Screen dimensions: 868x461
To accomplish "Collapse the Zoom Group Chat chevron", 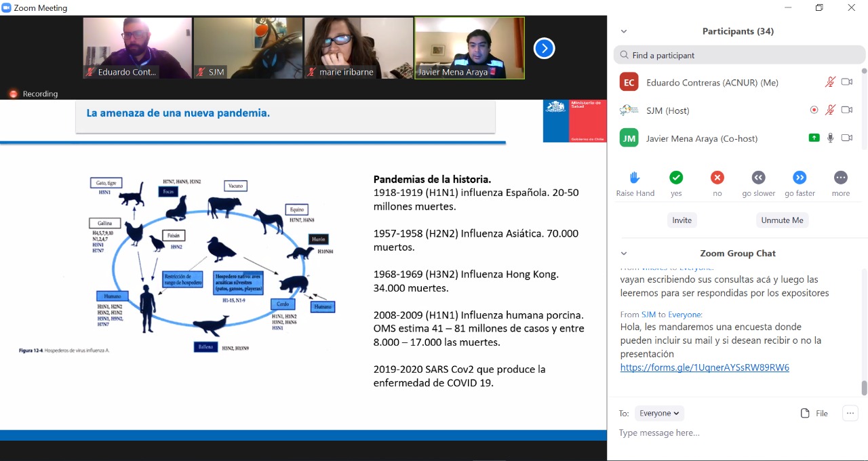I will click(x=624, y=254).
